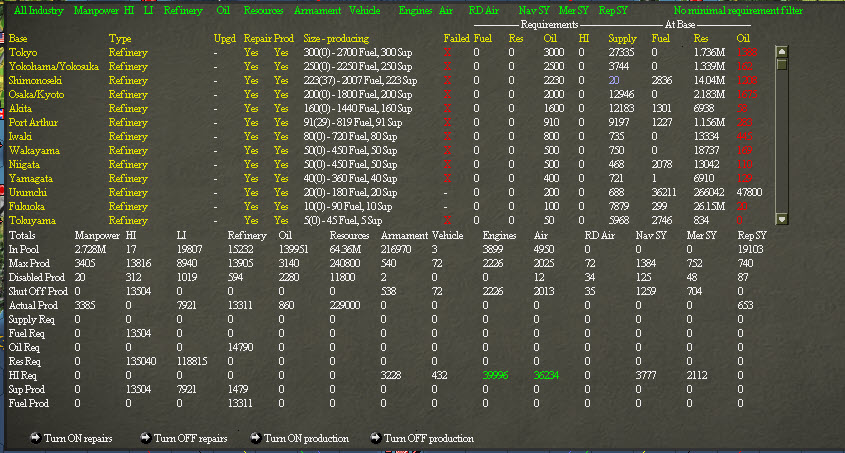Click the Turn OFF repairs arrow icon
The height and width of the screenshot is (453, 845).
click(146, 438)
